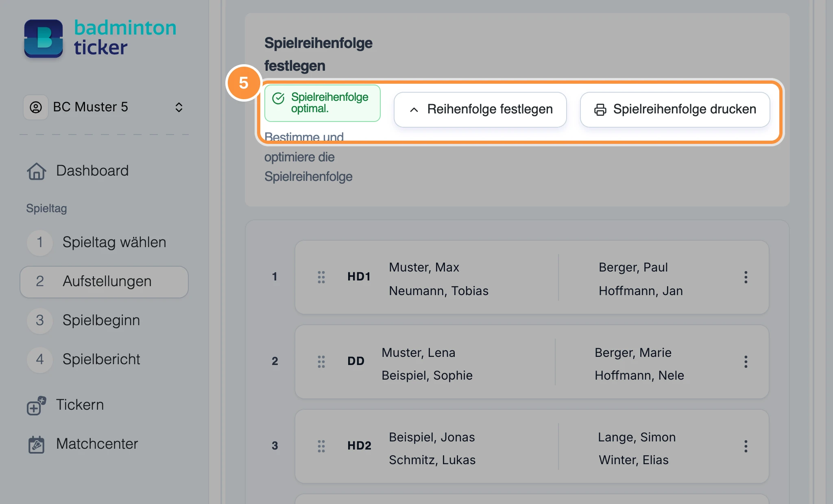
Task: Collapse using the Reihenfolge festlegen chevron
Action: pyautogui.click(x=414, y=110)
